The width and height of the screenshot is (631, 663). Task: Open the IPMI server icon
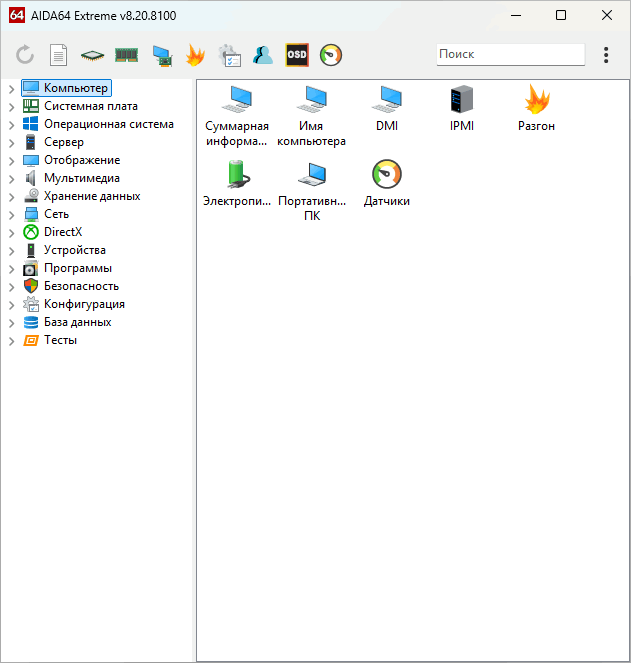tap(461, 100)
